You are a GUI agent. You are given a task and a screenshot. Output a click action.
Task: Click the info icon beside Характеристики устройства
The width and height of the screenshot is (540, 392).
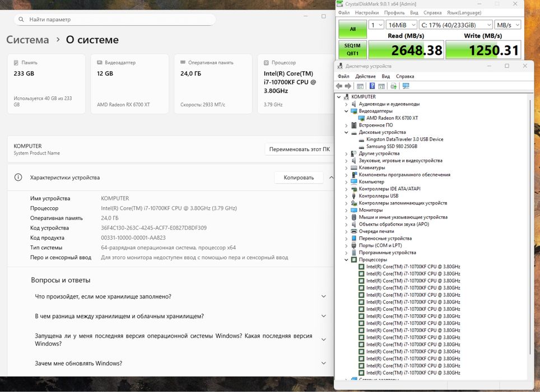pyautogui.click(x=18, y=178)
